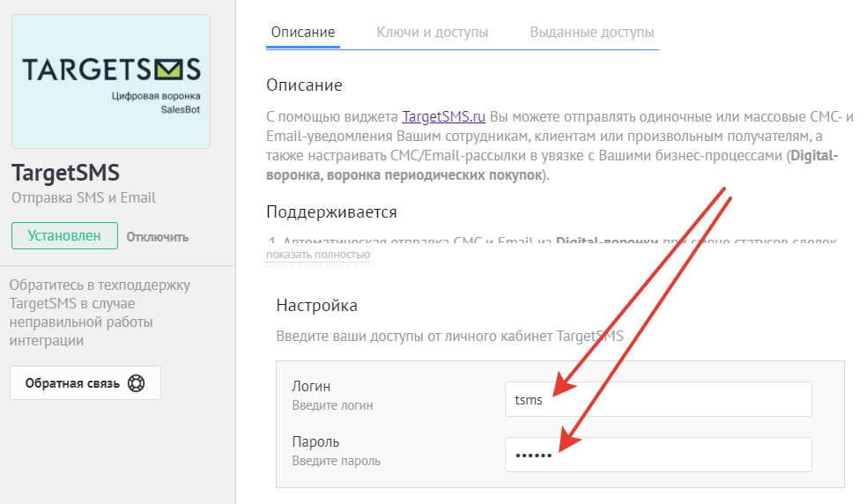This screenshot has width=867, height=504.
Task: Switch to the Ключи и доступы tab
Action: (x=433, y=32)
